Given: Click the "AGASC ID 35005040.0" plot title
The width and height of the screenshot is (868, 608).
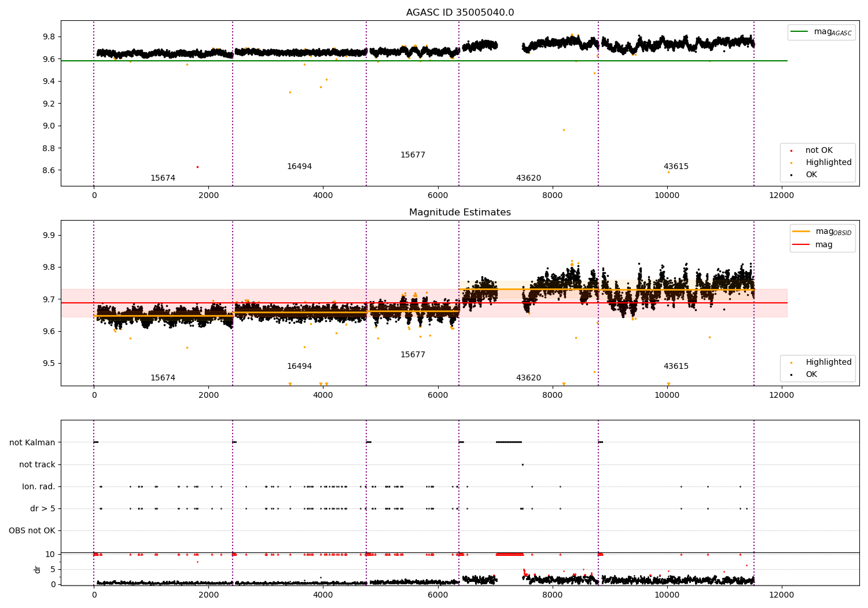Looking at the screenshot, I should (459, 13).
